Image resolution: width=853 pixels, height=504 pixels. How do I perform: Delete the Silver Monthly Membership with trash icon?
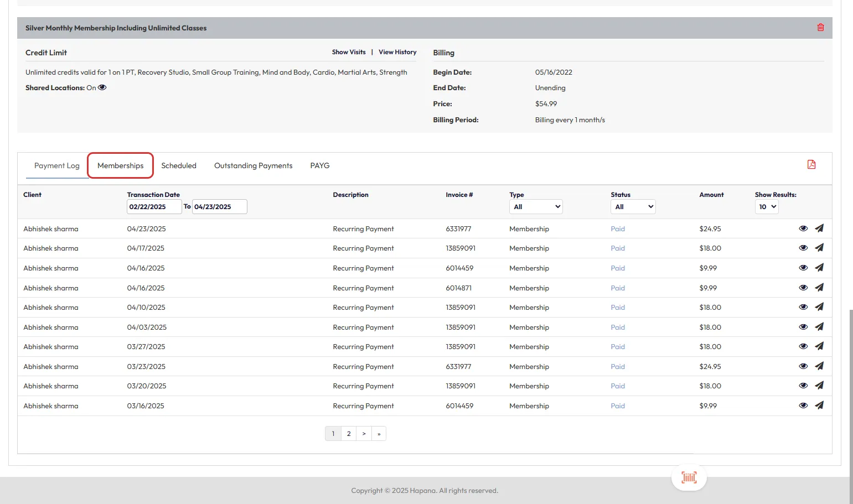[x=820, y=28]
